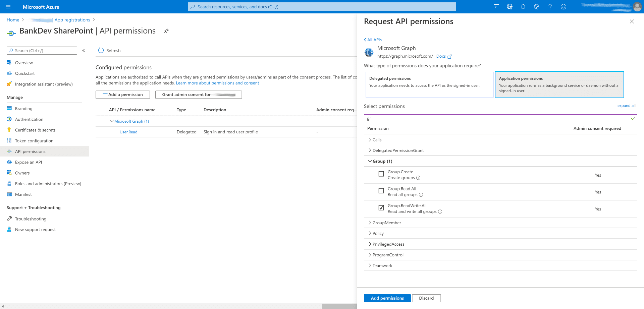Click the expand all link
The width and height of the screenshot is (644, 309).
click(x=626, y=106)
